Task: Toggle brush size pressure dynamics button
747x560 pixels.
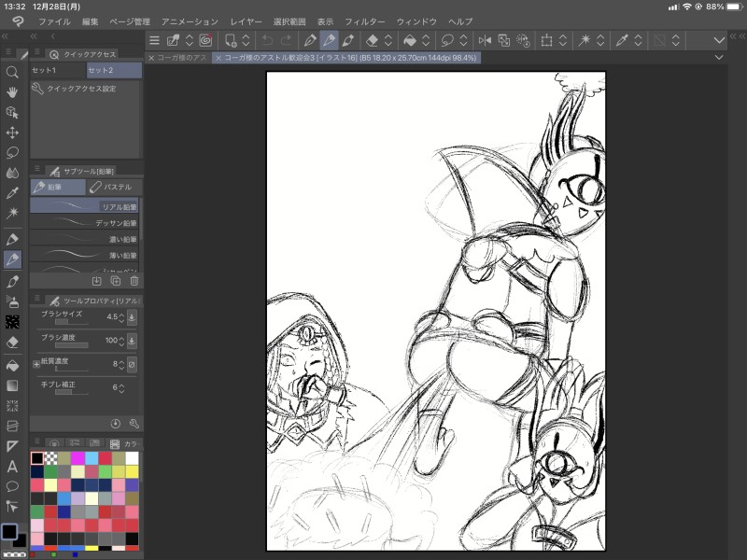Action: (x=132, y=316)
